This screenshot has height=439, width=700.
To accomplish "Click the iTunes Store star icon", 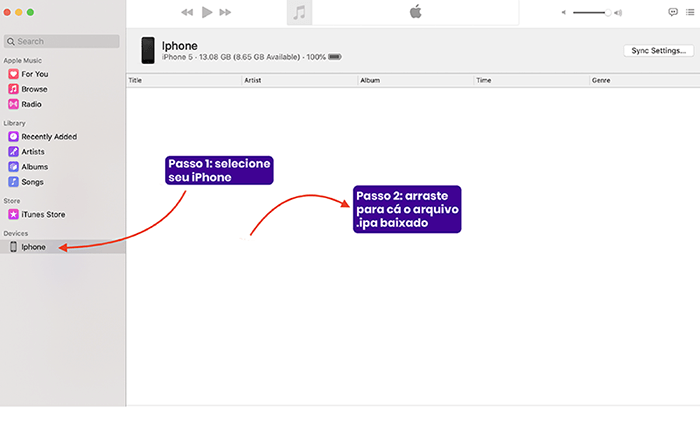I will pyautogui.click(x=13, y=214).
